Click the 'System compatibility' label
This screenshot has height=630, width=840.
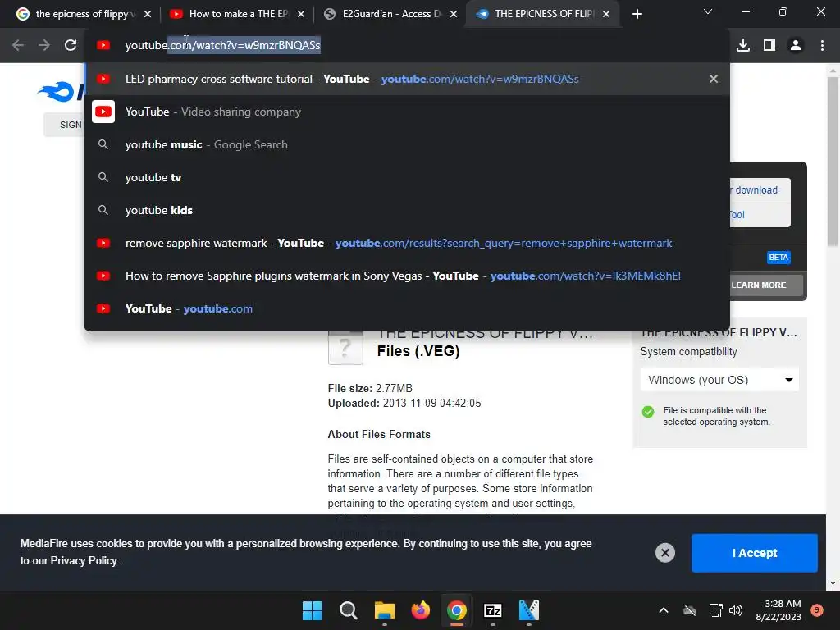688,351
